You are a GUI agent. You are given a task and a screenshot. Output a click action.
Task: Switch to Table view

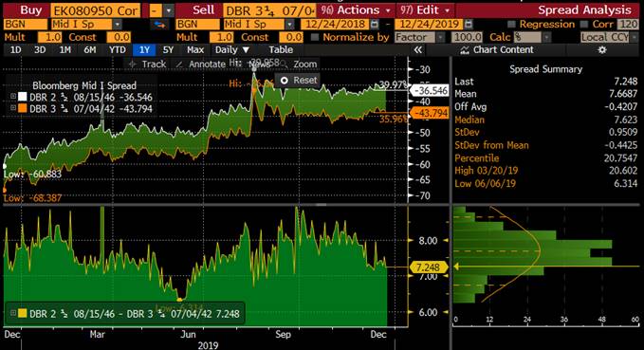click(x=281, y=50)
